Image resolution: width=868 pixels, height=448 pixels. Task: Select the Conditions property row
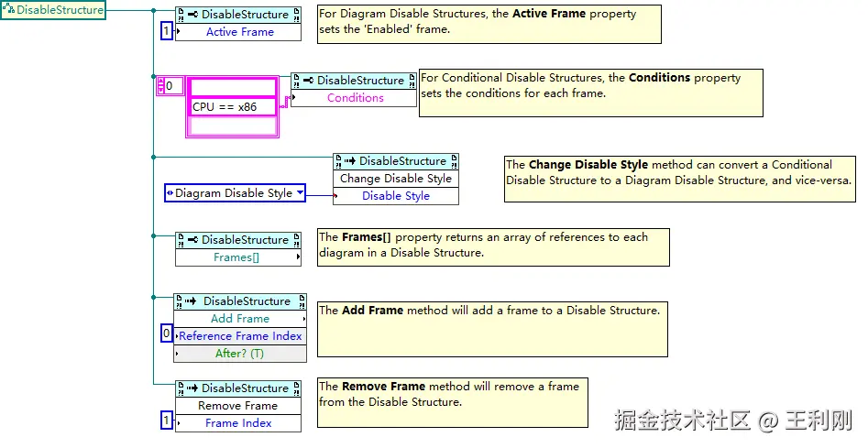pos(355,98)
